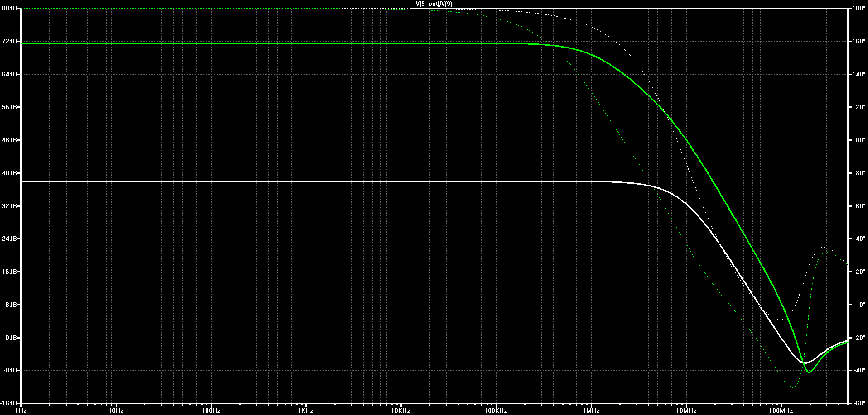Screen dimensions: 868x415
Task: Select the 0° phase axis label
Action: (862, 305)
